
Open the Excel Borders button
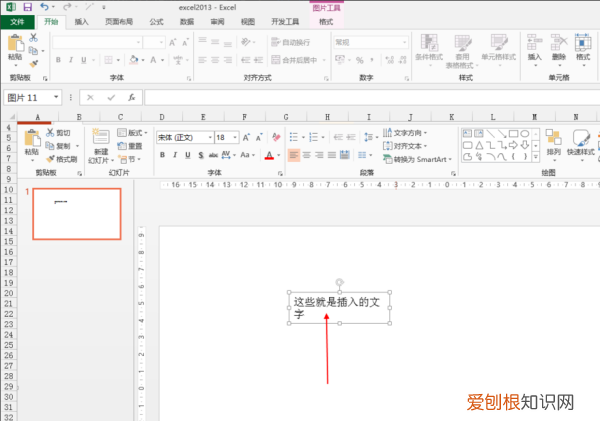tap(109, 60)
